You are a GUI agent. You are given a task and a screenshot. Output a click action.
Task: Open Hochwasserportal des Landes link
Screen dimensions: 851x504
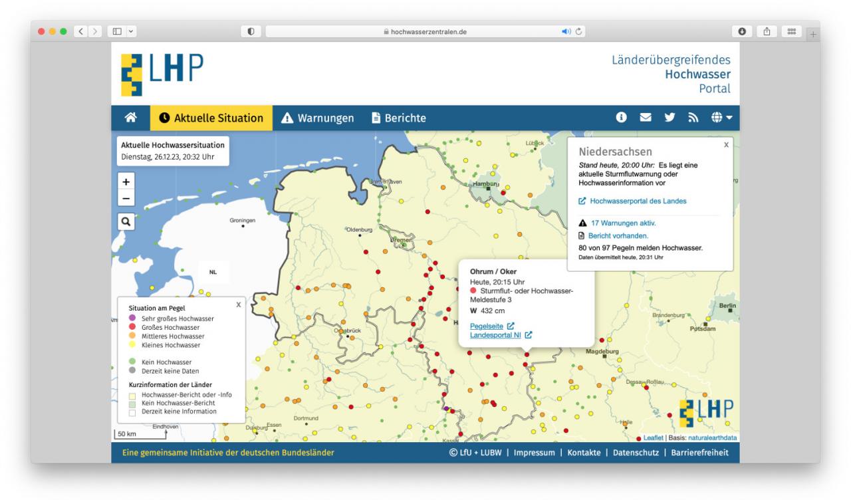632,201
